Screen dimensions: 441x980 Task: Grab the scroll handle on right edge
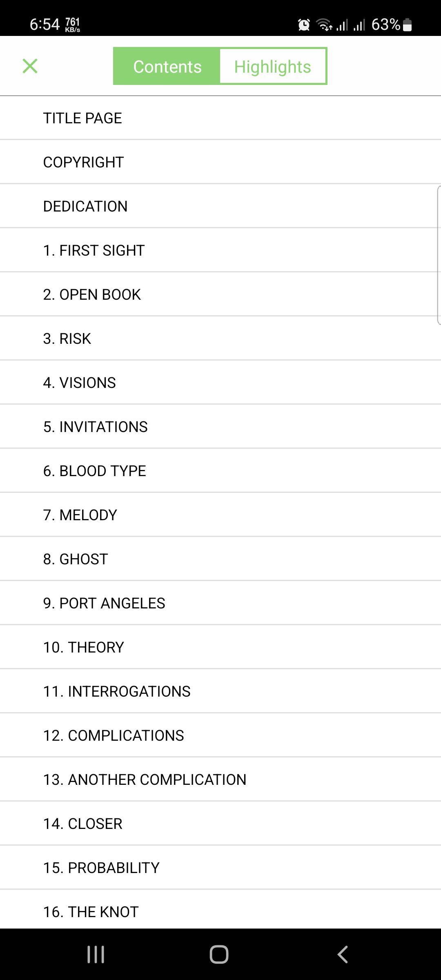[x=439, y=255]
